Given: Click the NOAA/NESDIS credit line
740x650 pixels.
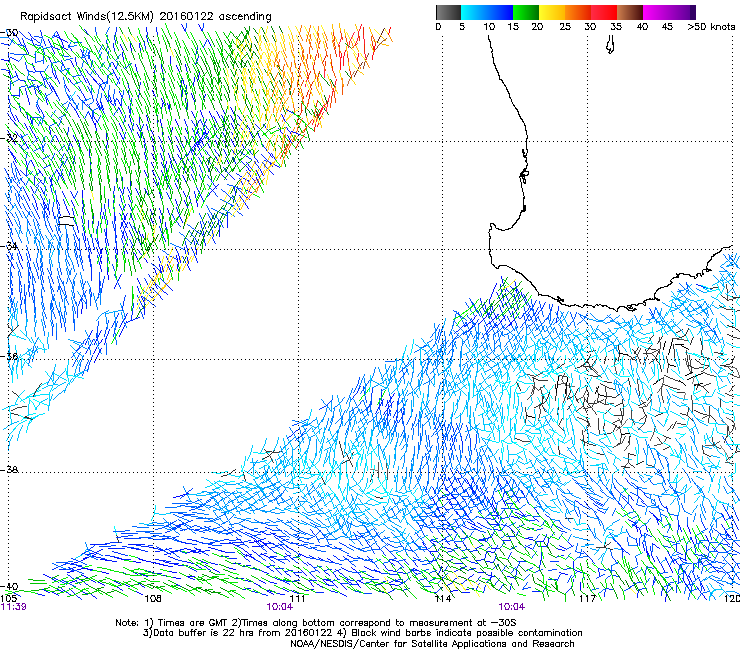Looking at the screenshot, I should pos(432,644).
